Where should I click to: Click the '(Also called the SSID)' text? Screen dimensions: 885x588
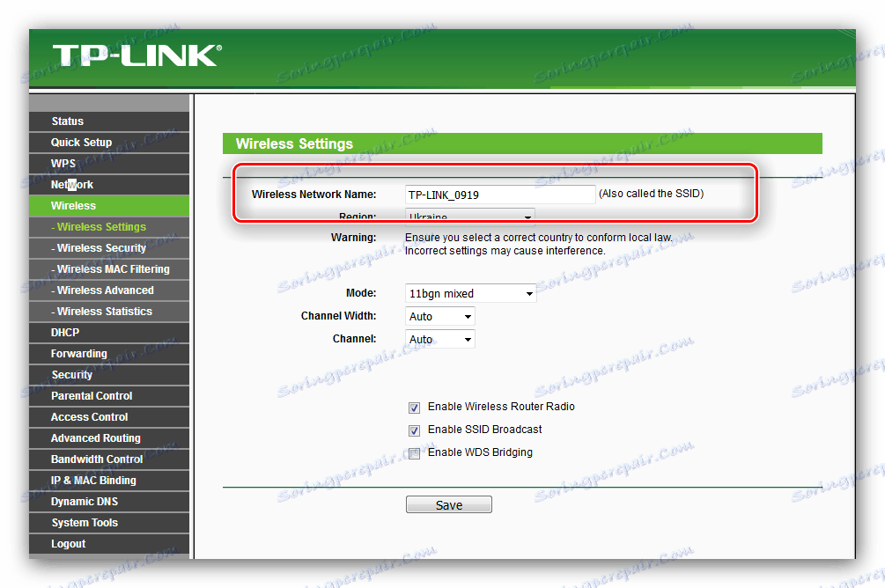tap(652, 194)
